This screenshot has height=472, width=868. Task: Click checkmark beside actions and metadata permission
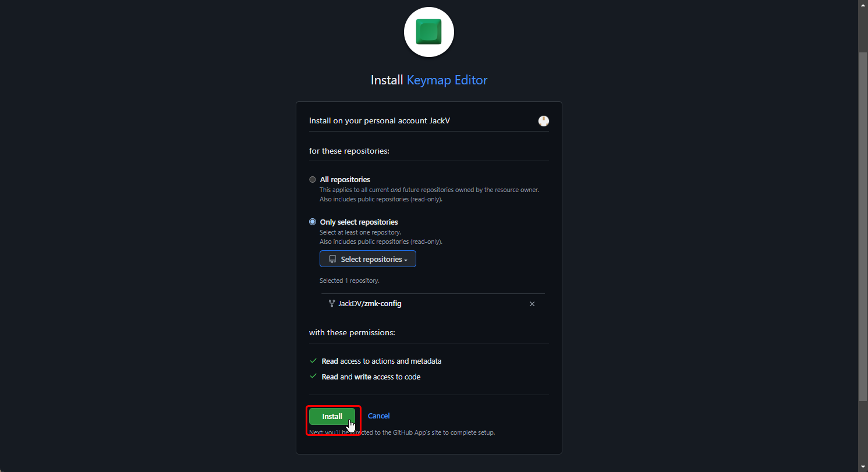pos(313,361)
